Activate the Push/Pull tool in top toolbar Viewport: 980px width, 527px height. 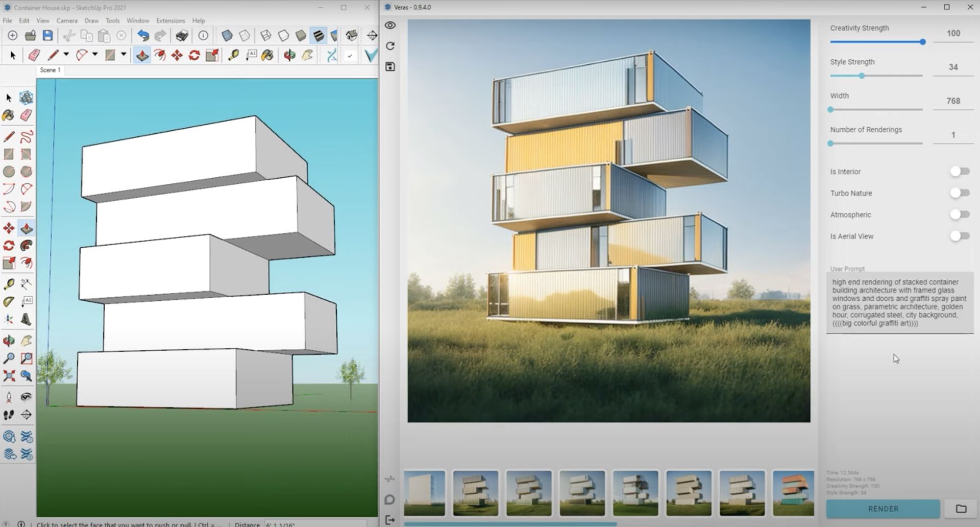pyautogui.click(x=142, y=55)
